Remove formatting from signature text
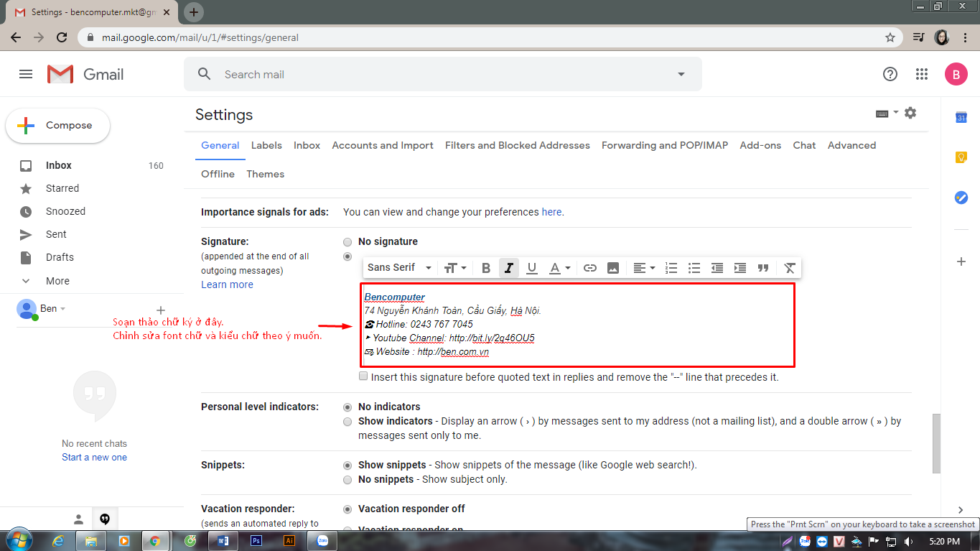The height and width of the screenshot is (551, 980). pyautogui.click(x=790, y=268)
